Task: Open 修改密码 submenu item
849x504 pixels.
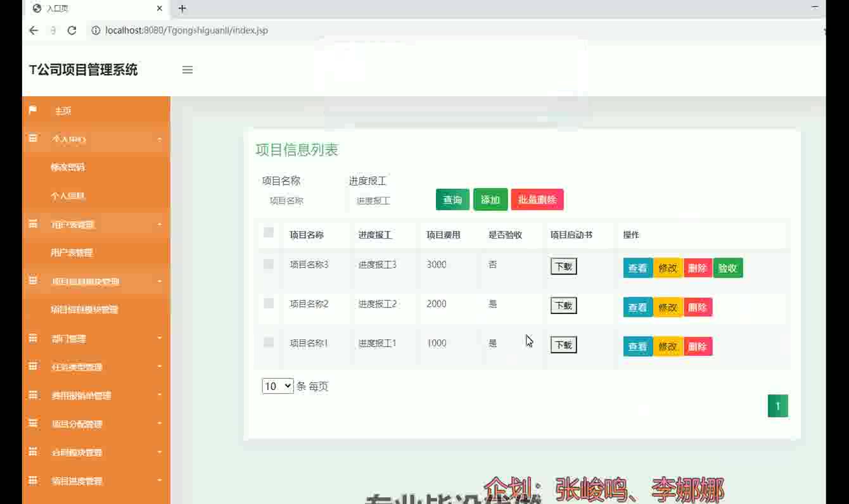Action: tap(68, 167)
